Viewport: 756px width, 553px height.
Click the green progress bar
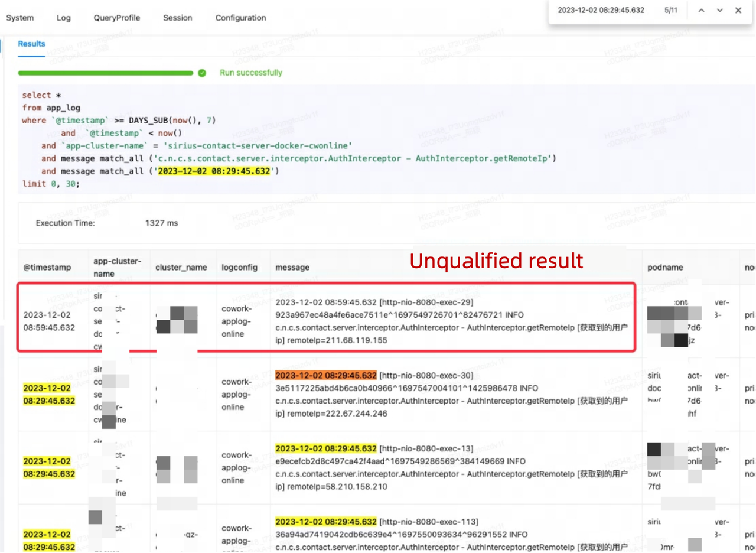[x=106, y=72]
